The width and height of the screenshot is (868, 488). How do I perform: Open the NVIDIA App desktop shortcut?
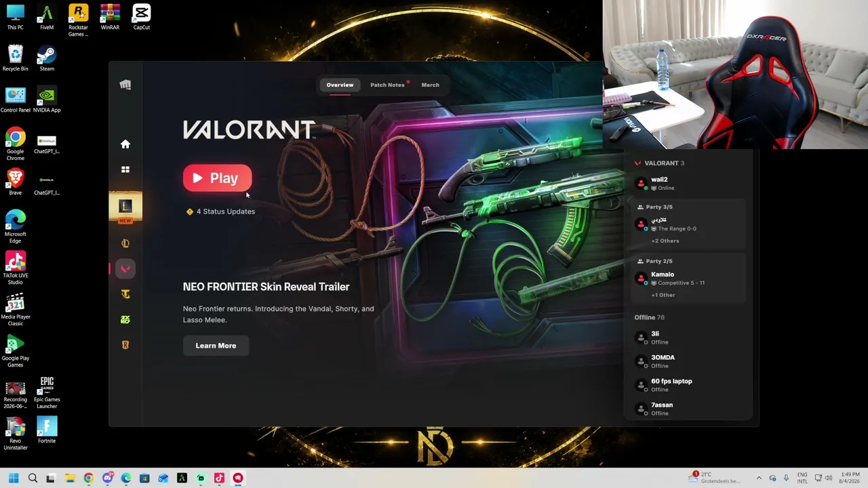pyautogui.click(x=47, y=100)
